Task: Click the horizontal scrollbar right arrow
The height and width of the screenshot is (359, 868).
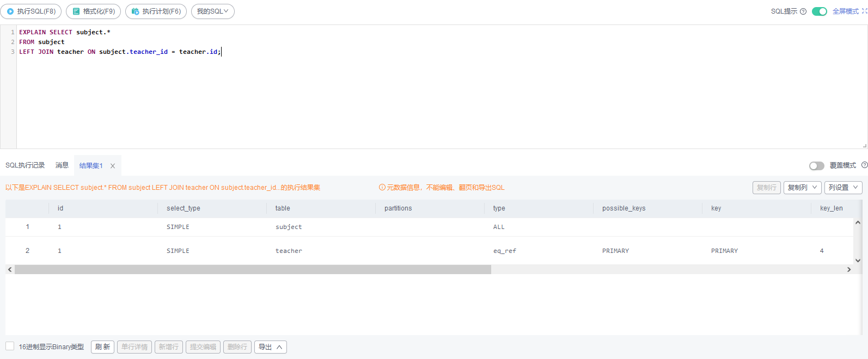Action: (x=848, y=270)
